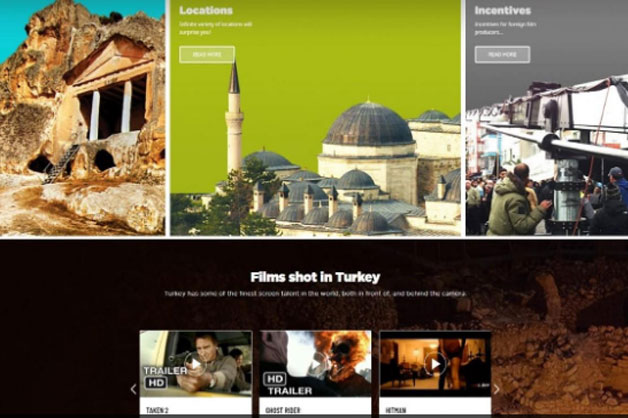Click the 'Films shot in Turkey' heading
Image resolution: width=628 pixels, height=418 pixels.
(x=315, y=277)
